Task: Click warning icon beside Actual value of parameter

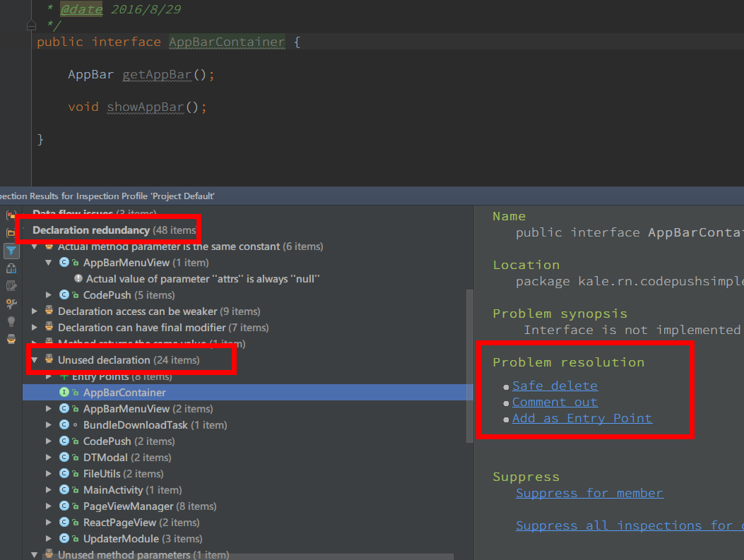Action: coord(78,278)
